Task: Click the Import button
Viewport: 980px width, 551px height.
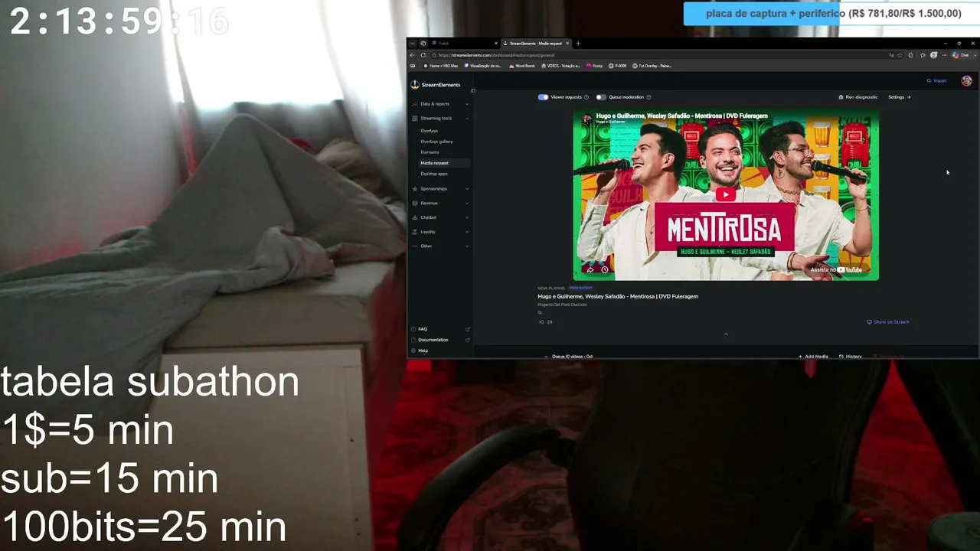Action: [x=936, y=81]
